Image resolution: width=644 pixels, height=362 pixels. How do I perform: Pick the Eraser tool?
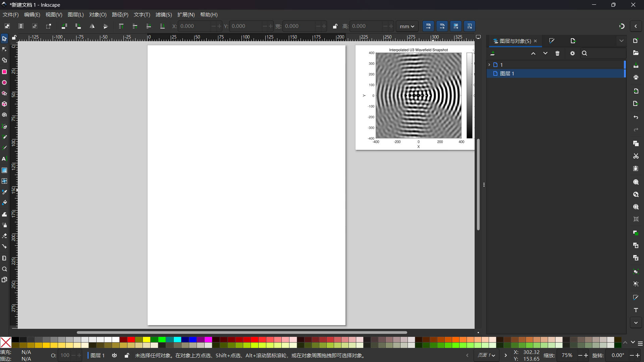(4, 236)
